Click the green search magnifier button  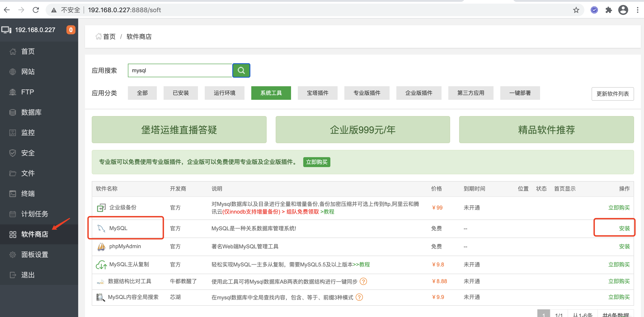pyautogui.click(x=241, y=70)
